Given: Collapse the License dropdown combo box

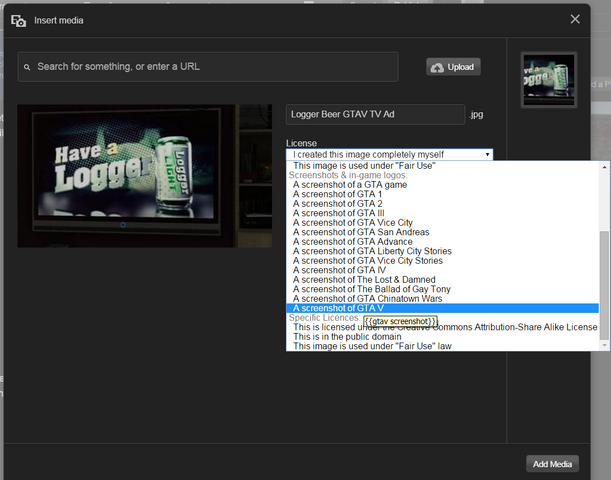Looking at the screenshot, I should pyautogui.click(x=389, y=154).
